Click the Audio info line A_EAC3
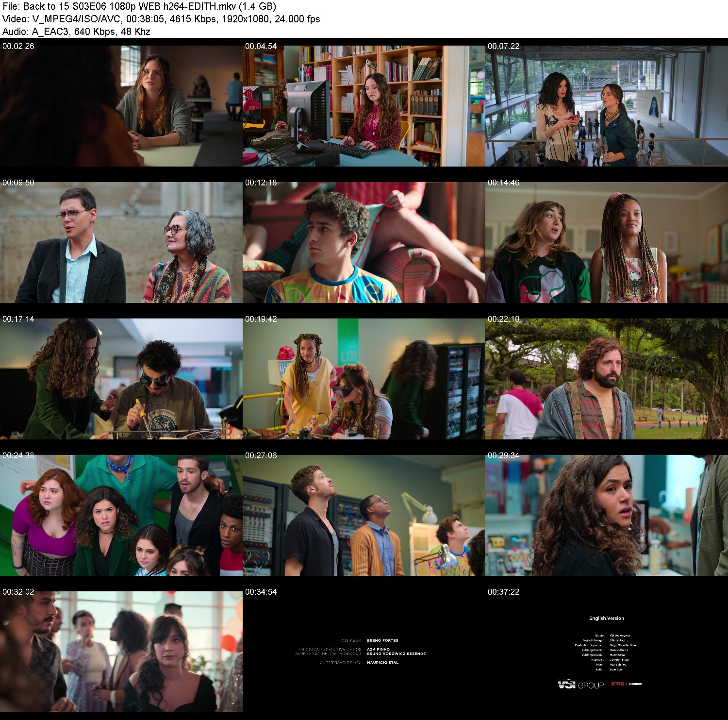 point(76,32)
